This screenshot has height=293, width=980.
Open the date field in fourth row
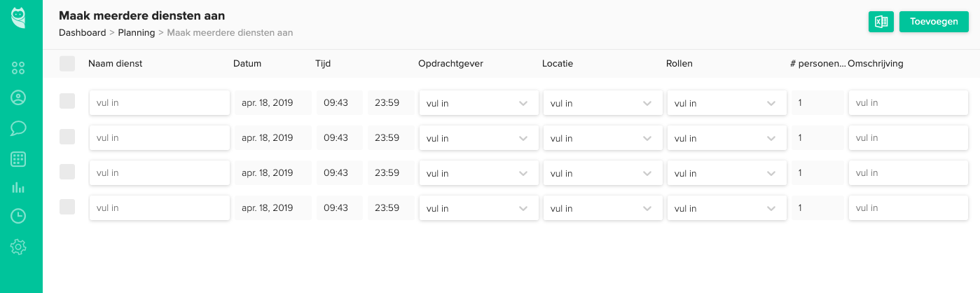click(x=272, y=207)
